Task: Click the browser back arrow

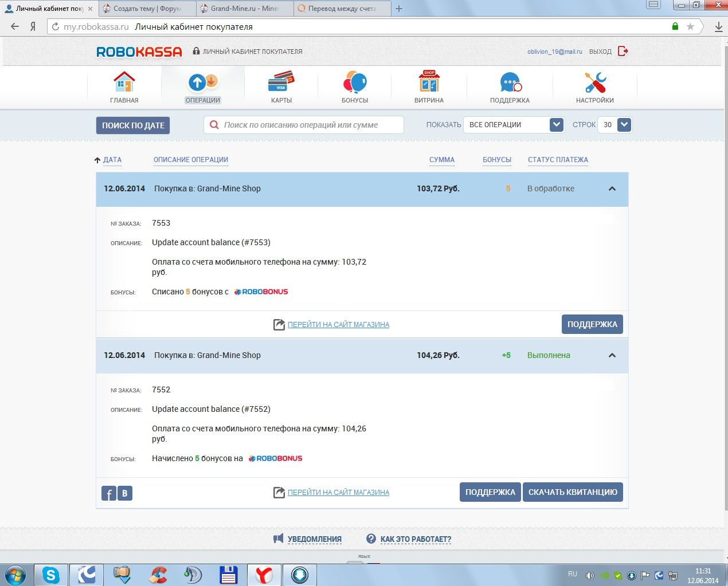Action: click(15, 26)
